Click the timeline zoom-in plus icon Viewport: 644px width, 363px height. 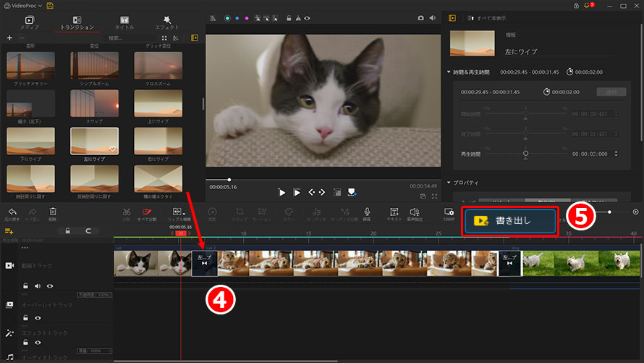(x=636, y=212)
